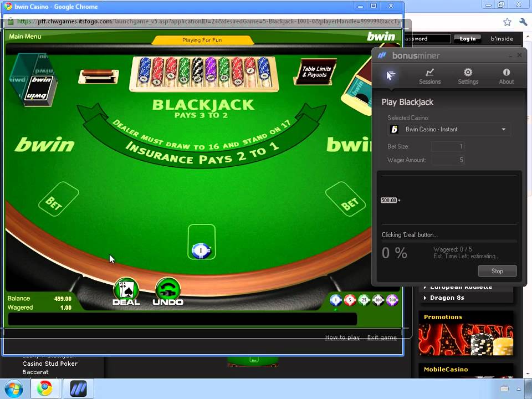This screenshot has height=399, width=532.
Task: Open Casino Stud Poker in game list
Action: point(50,364)
